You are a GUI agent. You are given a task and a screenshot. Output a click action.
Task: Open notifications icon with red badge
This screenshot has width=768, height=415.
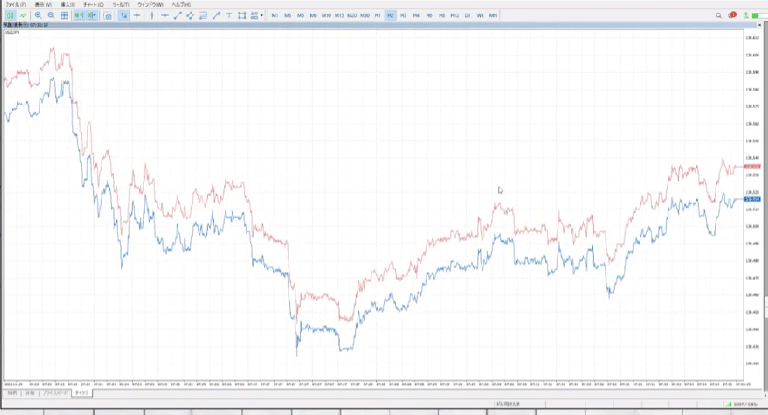point(732,16)
